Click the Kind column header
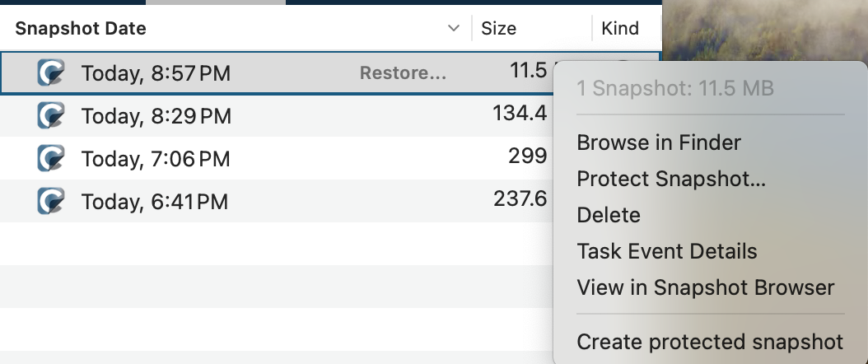This screenshot has width=868, height=364. 620,29
